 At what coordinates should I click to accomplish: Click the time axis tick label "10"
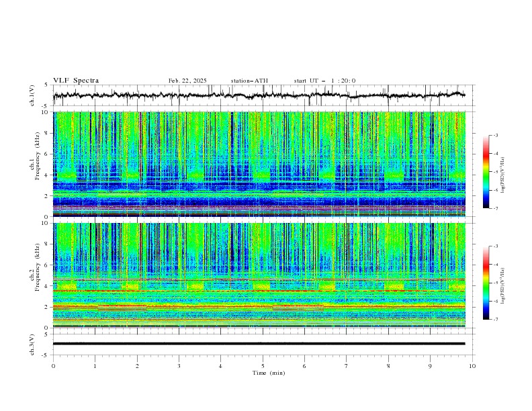(x=472, y=366)
